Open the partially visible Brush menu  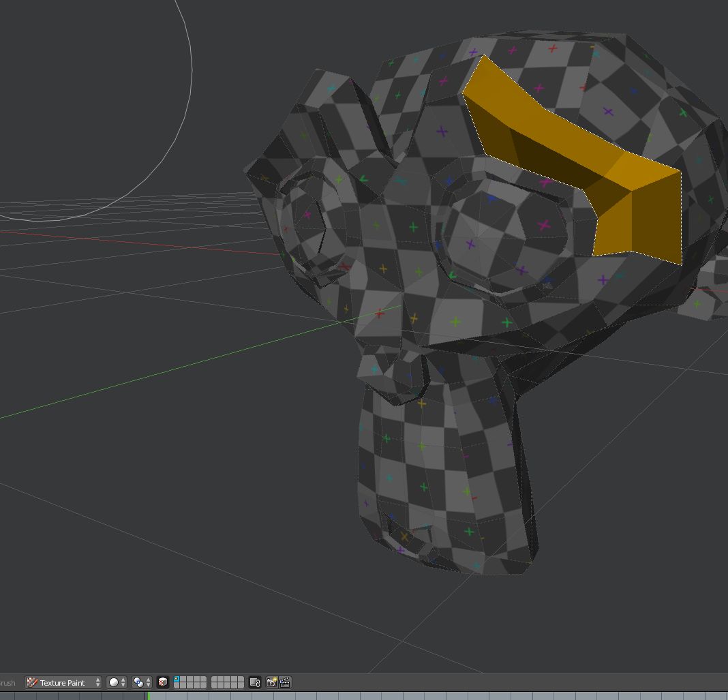click(7, 683)
